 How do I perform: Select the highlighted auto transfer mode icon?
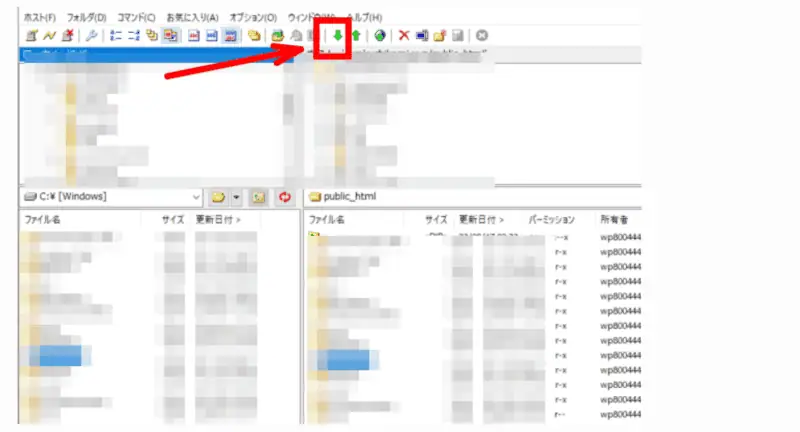(x=231, y=36)
